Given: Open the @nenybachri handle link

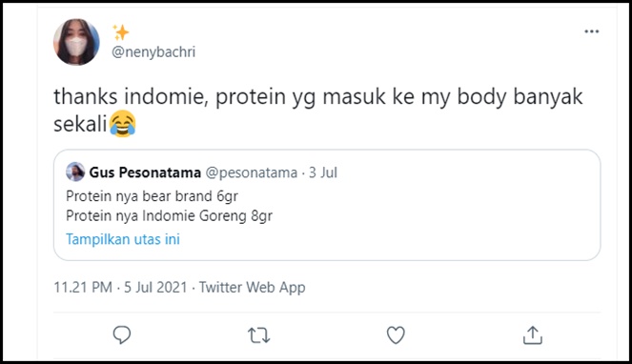Looking at the screenshot, I should click(153, 52).
